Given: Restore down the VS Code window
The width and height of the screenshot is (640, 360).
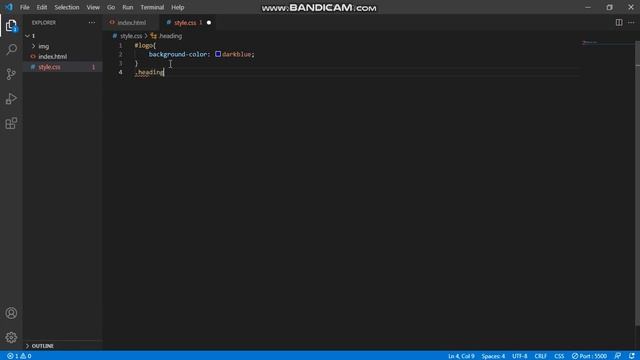Looking at the screenshot, I should point(609,7).
